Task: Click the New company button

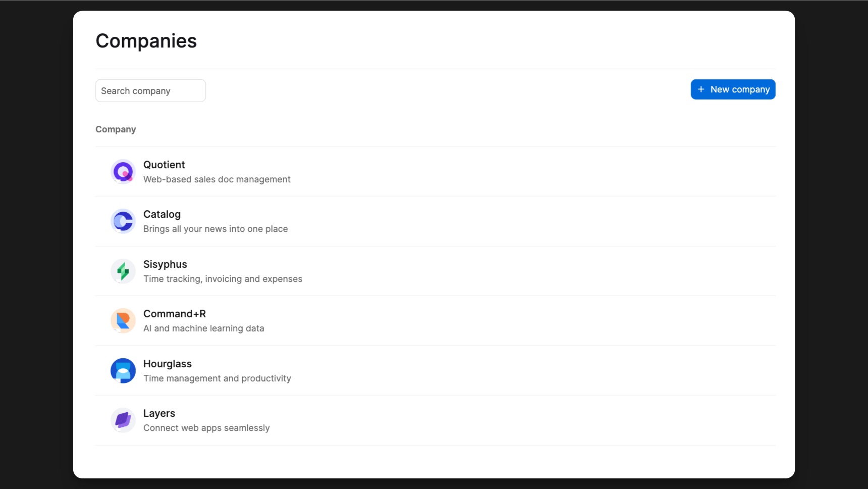Action: pos(733,89)
